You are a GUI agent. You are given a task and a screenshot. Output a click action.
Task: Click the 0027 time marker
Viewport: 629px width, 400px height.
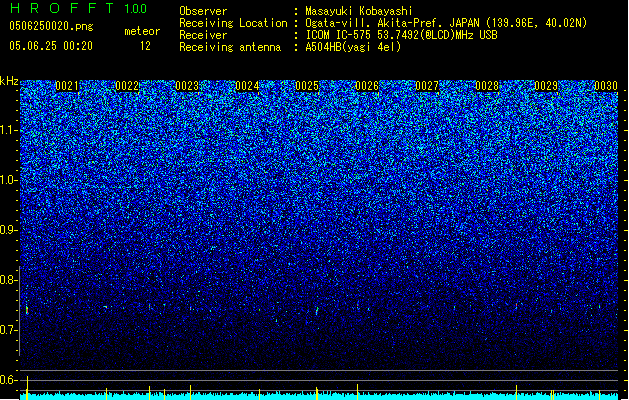pyautogui.click(x=427, y=86)
